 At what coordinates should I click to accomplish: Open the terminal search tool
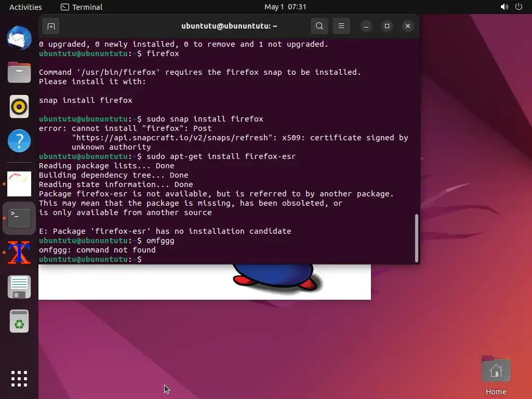320,26
